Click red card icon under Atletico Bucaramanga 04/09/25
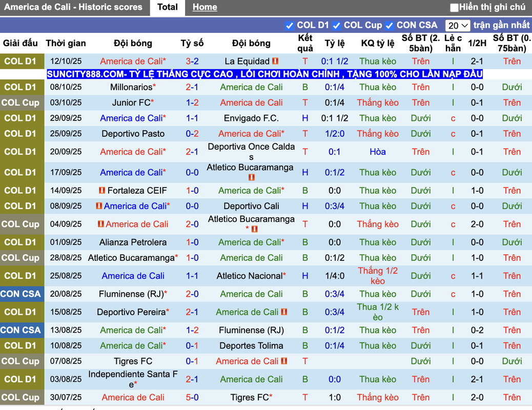532x410 pixels. (254, 229)
